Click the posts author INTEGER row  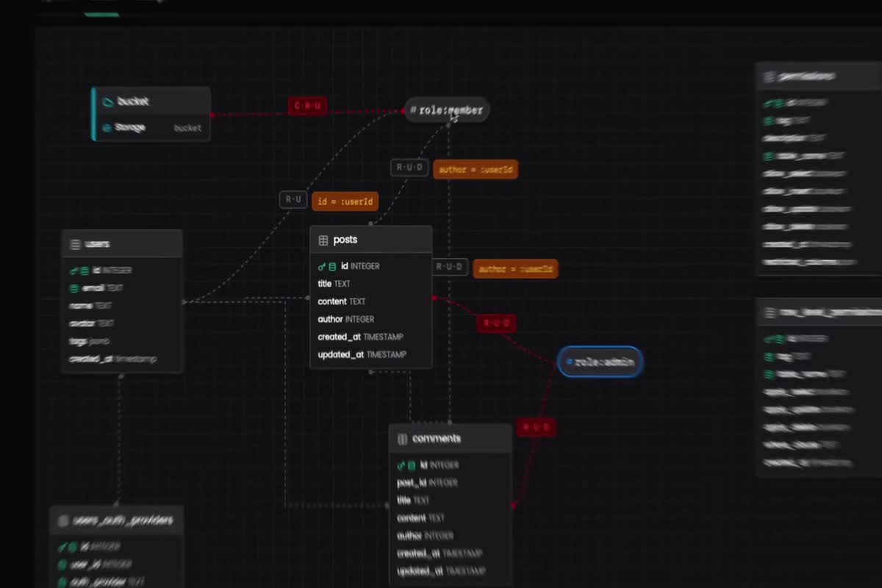(371, 319)
